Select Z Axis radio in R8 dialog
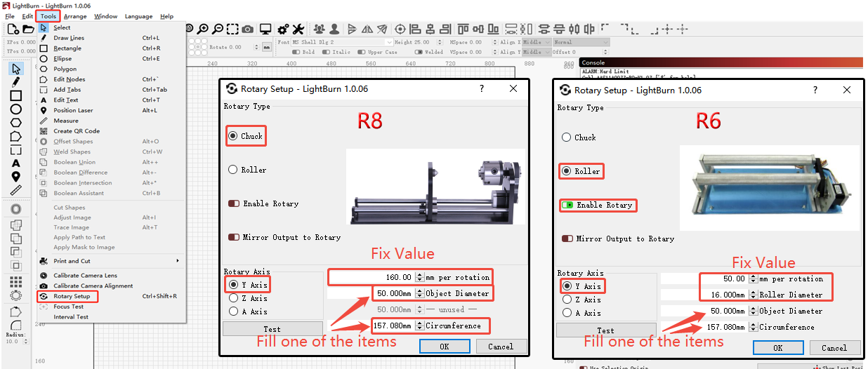This screenshot has height=369, width=868. click(x=233, y=298)
